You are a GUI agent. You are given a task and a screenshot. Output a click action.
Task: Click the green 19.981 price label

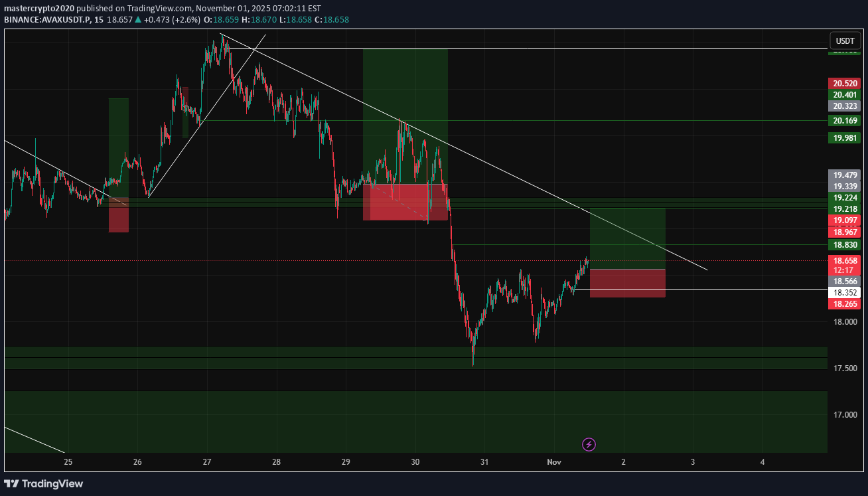(x=844, y=138)
